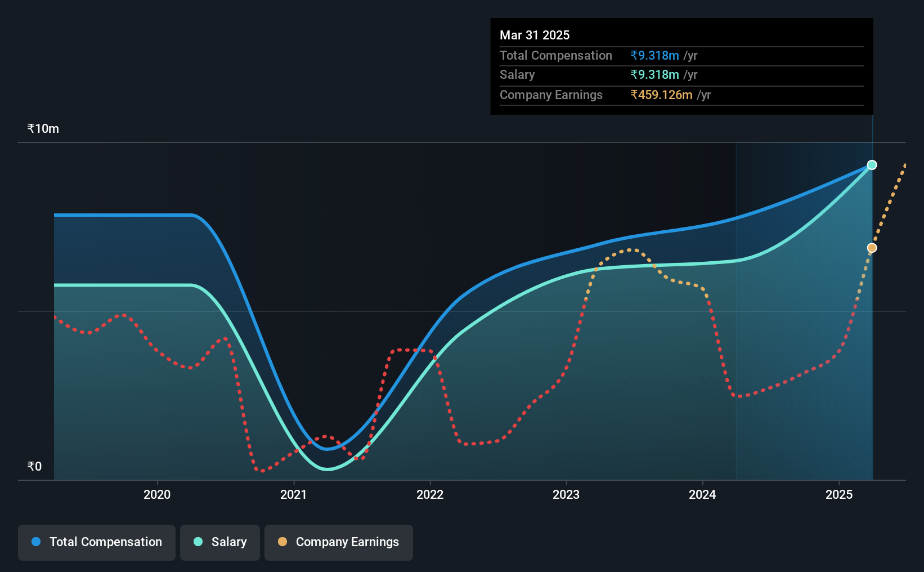Click the orange Company Earnings legend dot
924x572 pixels.
[282, 542]
